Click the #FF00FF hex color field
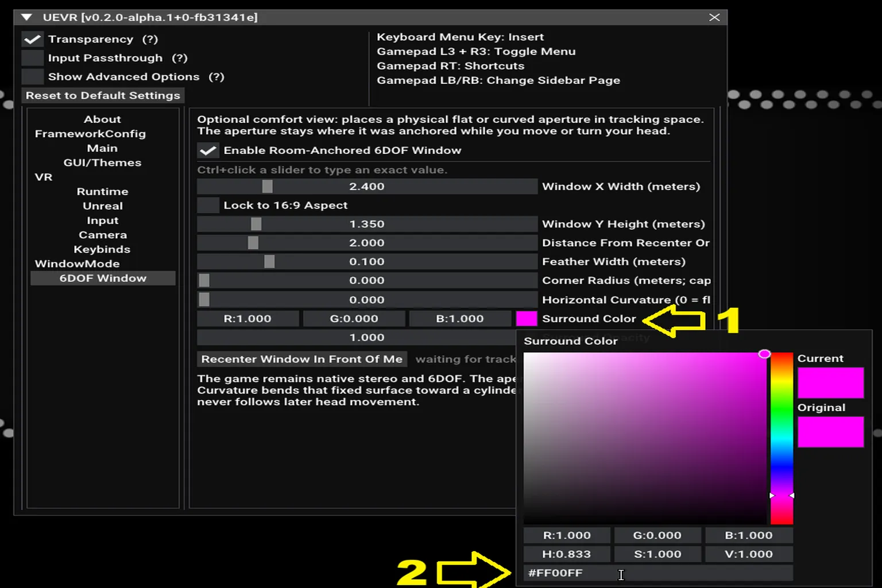Viewport: 882px width, 588px height. (x=658, y=573)
